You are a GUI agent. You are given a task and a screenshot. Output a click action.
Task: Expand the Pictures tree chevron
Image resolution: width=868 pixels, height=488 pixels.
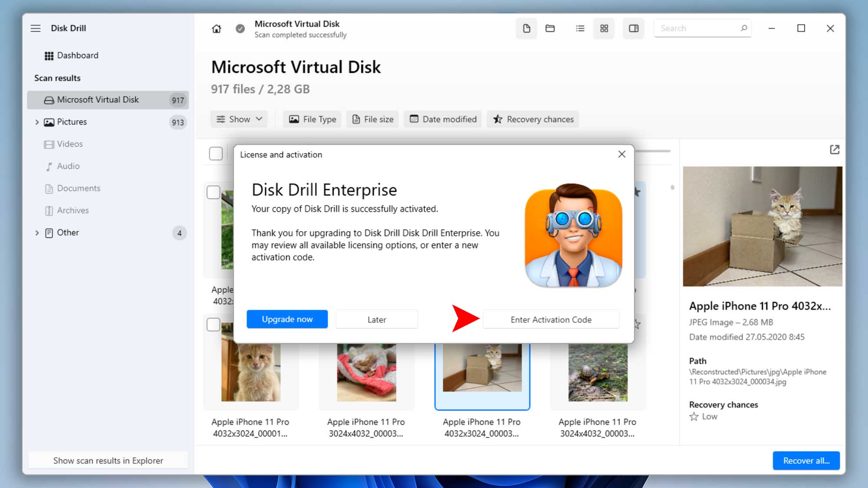[x=37, y=122]
